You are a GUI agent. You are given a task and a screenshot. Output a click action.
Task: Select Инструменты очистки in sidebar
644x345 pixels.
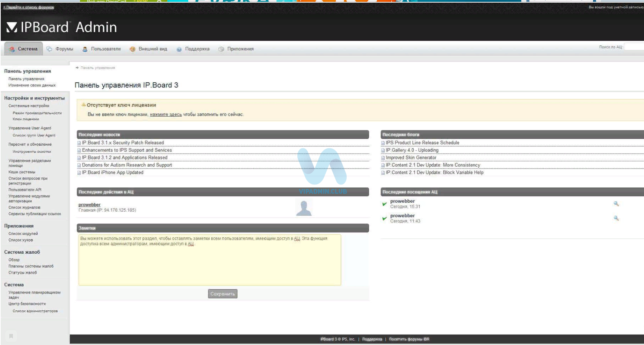click(32, 152)
